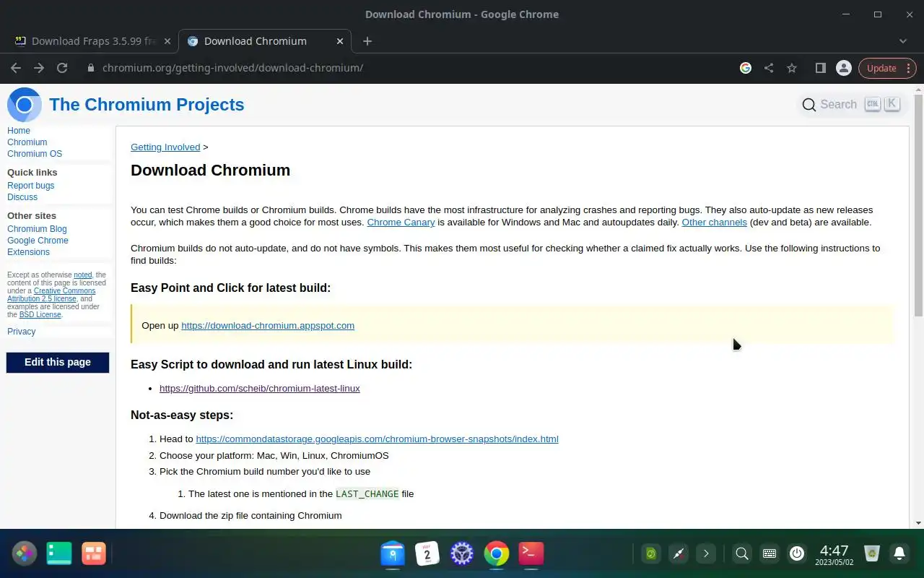Screen dimensions: 924x578
Task: Open the Report bugs quick link
Action: 31,186
